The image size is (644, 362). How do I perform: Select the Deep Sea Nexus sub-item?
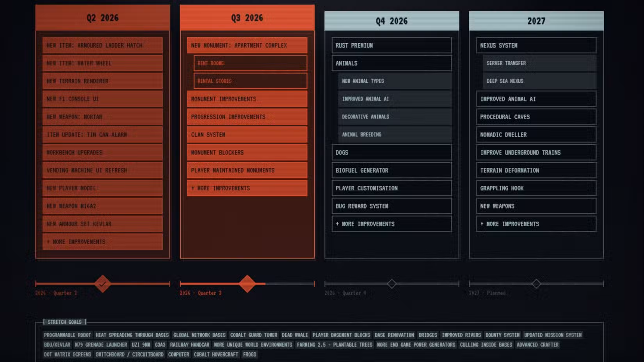539,81
